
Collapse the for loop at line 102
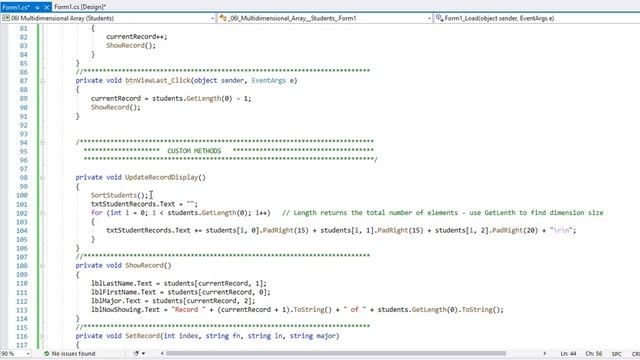click(x=42, y=213)
